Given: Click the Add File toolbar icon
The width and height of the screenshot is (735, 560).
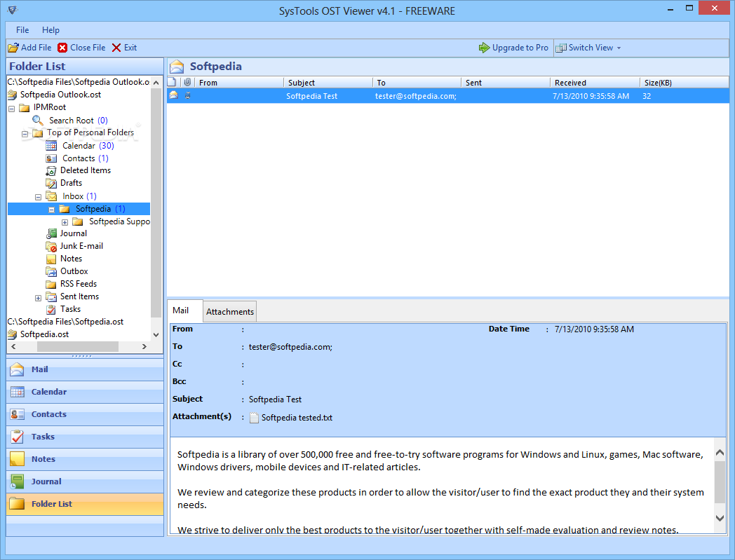Looking at the screenshot, I should click(13, 48).
